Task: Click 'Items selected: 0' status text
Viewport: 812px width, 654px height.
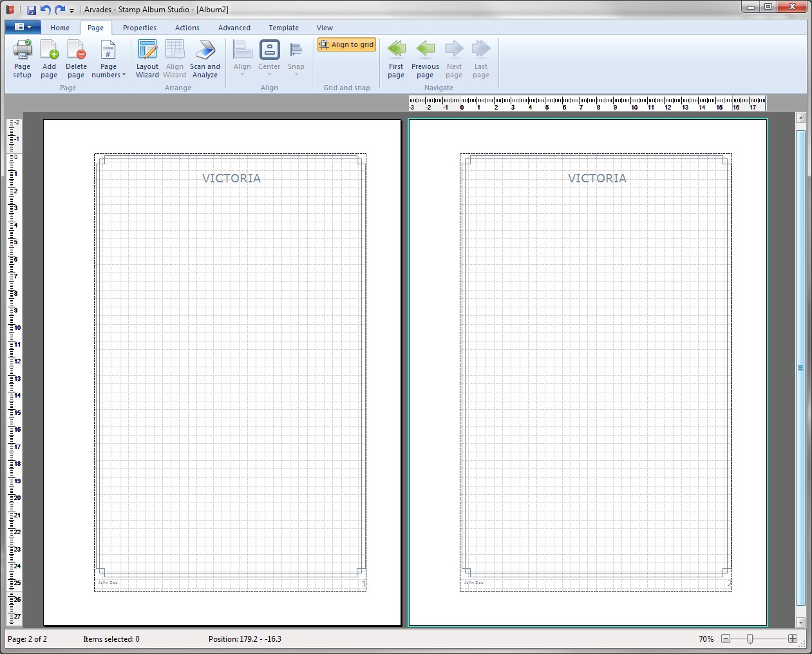Action: point(111,639)
